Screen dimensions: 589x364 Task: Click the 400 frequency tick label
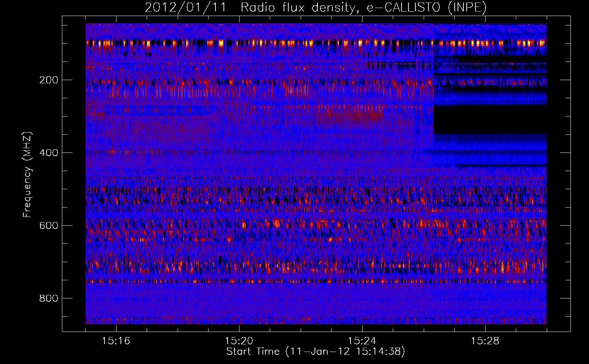pos(48,153)
